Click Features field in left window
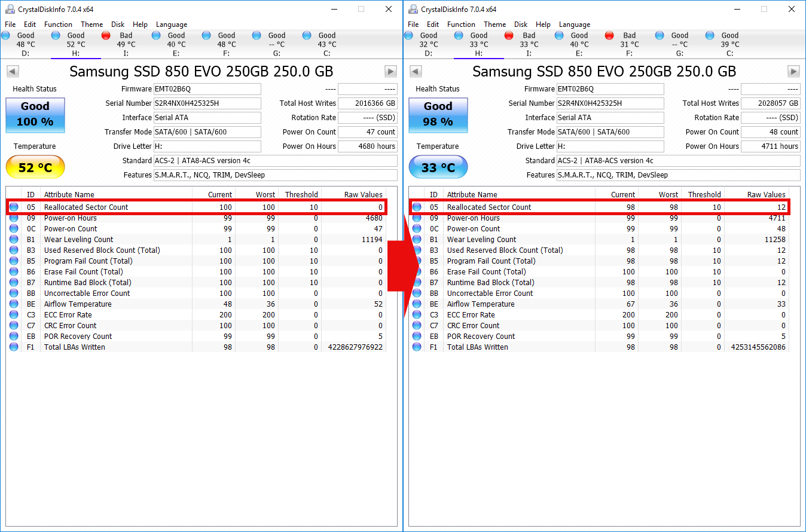Screen dimensions: 806x532 click(x=276, y=175)
